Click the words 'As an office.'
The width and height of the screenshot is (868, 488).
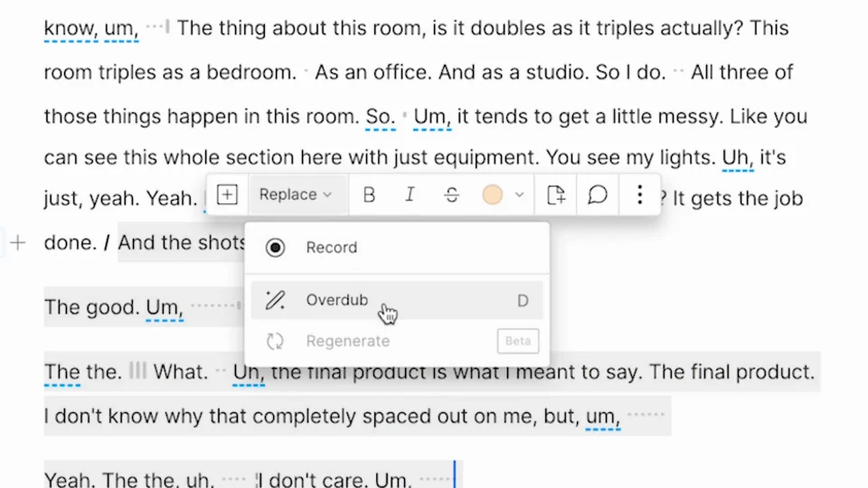[x=373, y=72]
